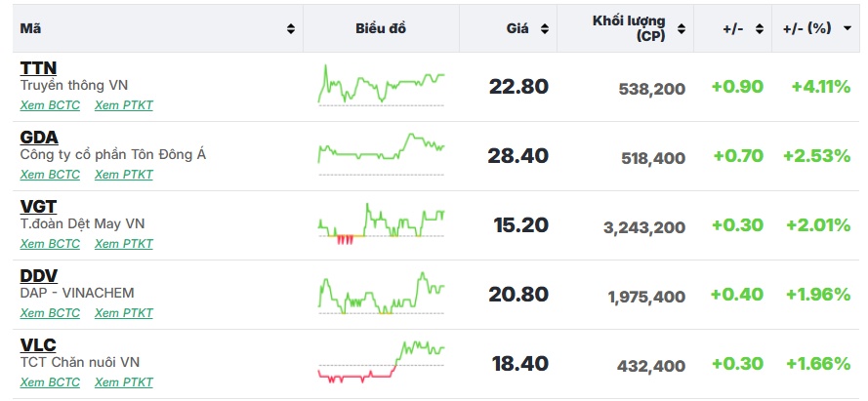
Task: View PTKT analysis for DDV
Action: click(123, 313)
